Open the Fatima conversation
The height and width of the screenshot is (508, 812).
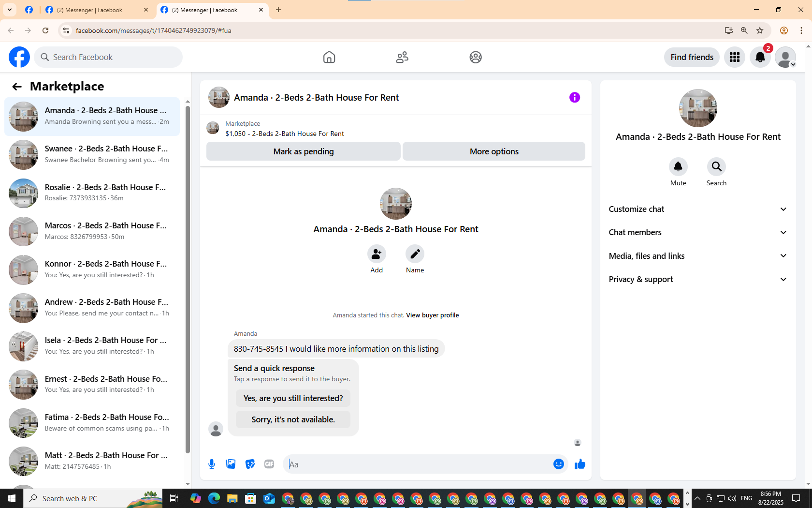click(92, 423)
